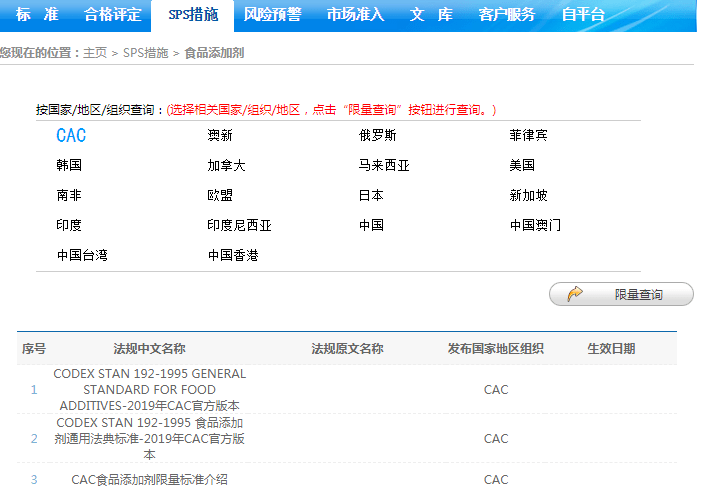The width and height of the screenshot is (714, 490).
Task: Select 欧盟 in the region list
Action: coord(220,195)
